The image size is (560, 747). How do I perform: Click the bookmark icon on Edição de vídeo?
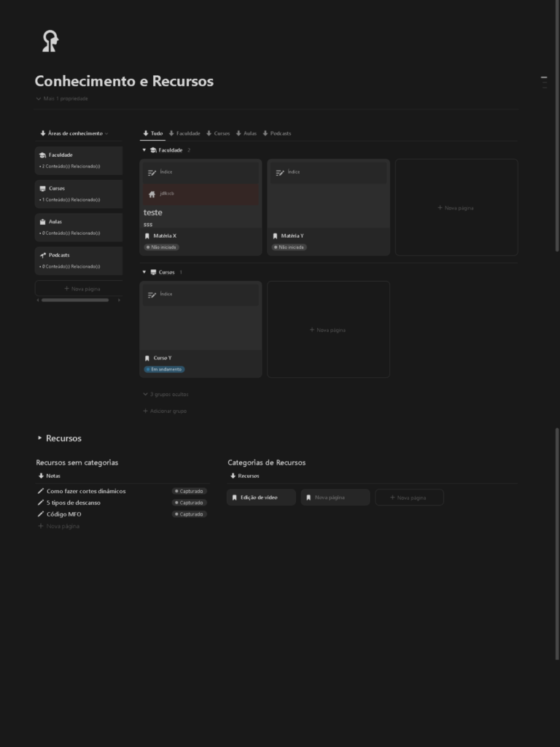coord(235,498)
